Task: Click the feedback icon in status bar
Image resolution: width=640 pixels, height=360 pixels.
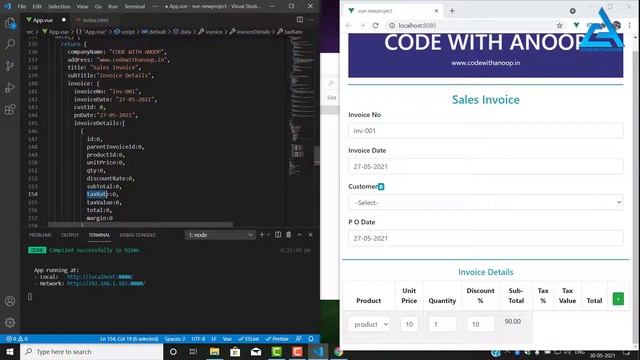Action: tap(299, 339)
